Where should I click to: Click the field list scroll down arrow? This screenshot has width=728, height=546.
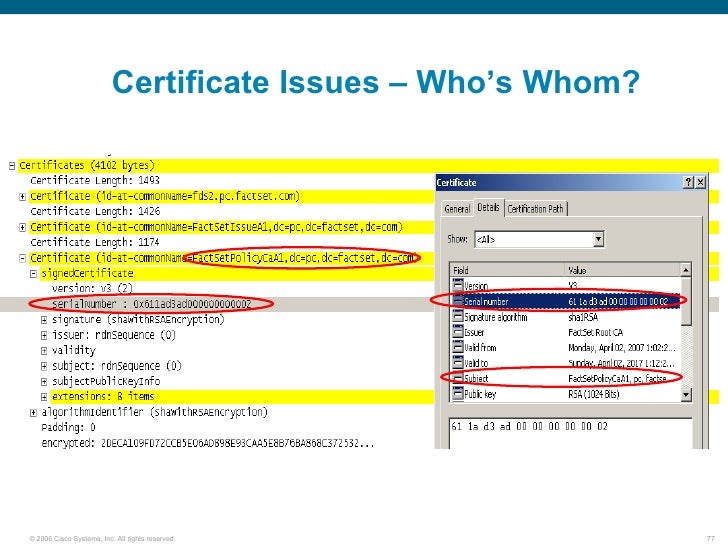click(x=686, y=395)
